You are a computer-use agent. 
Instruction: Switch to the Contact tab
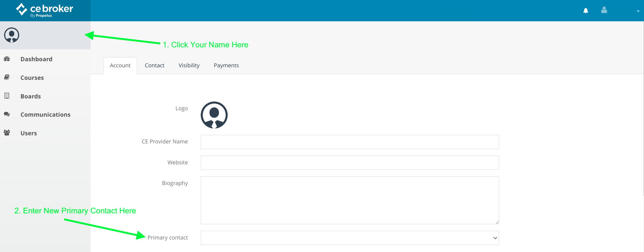pos(154,66)
